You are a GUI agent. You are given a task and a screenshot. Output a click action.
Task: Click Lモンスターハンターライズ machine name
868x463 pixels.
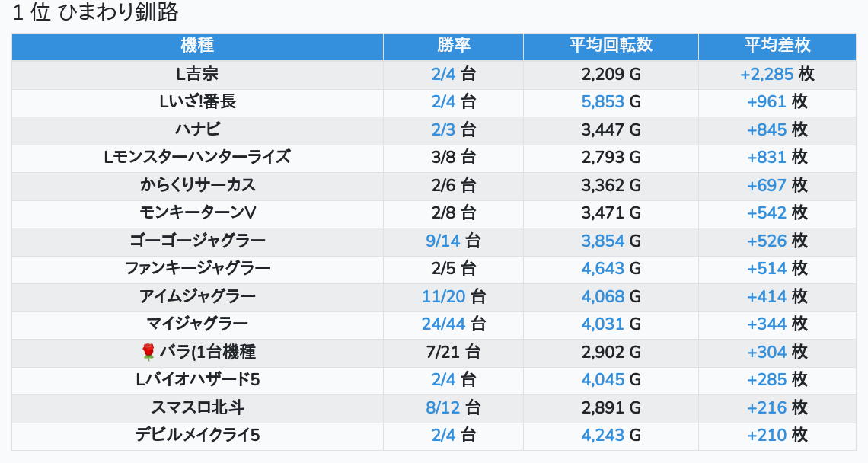[198, 158]
